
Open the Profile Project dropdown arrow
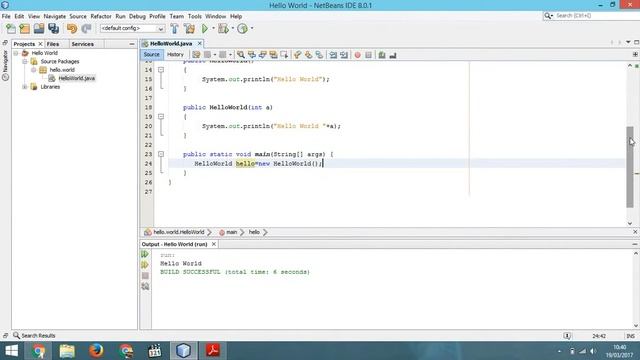tap(251, 29)
